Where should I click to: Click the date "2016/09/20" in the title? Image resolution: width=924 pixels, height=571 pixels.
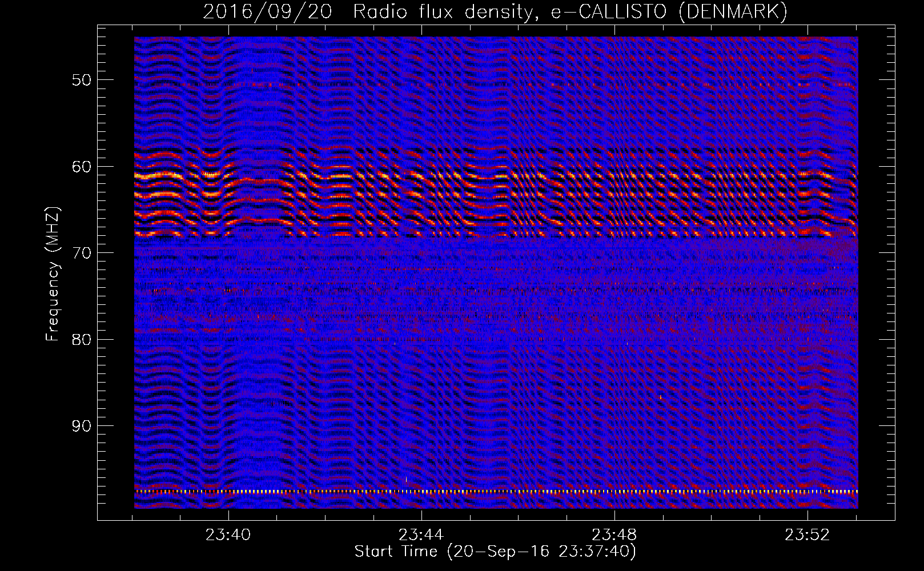[x=267, y=12]
